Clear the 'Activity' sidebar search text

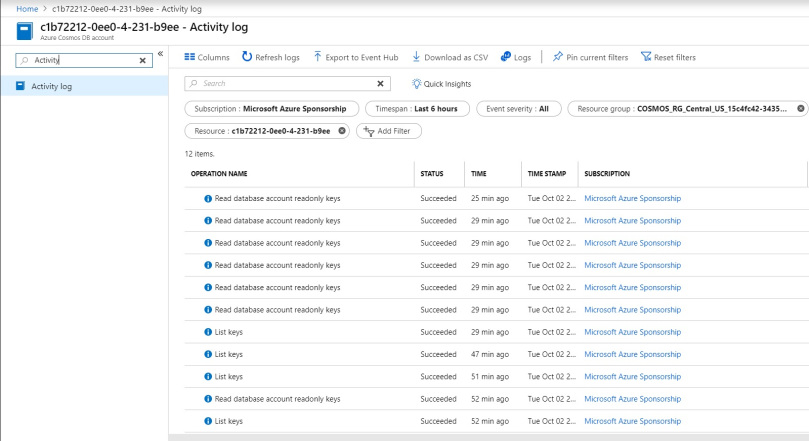pyautogui.click(x=143, y=60)
